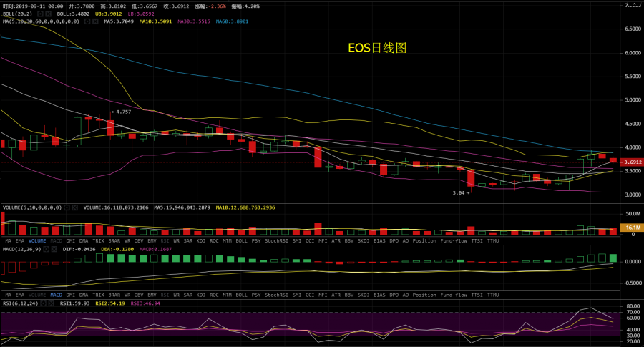Switch MACD panel to WR indicator
This screenshot has height=347, width=644.
click(x=176, y=295)
